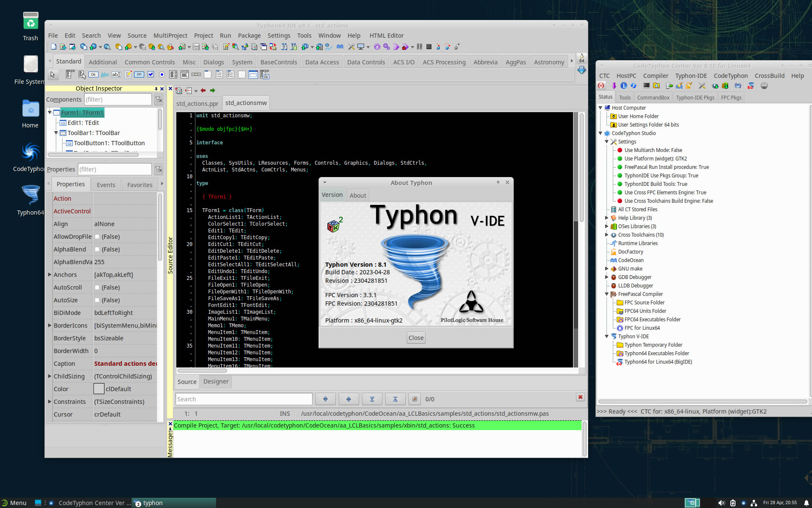Click the new blank unit icon in IDE toolbar
812x508 pixels.
point(54,47)
